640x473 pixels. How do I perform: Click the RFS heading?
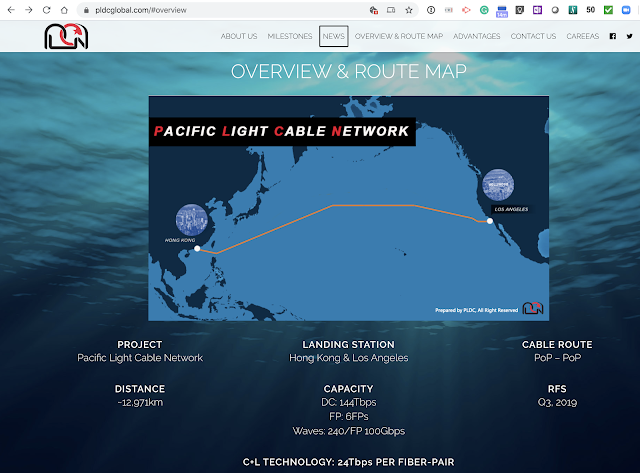557,389
